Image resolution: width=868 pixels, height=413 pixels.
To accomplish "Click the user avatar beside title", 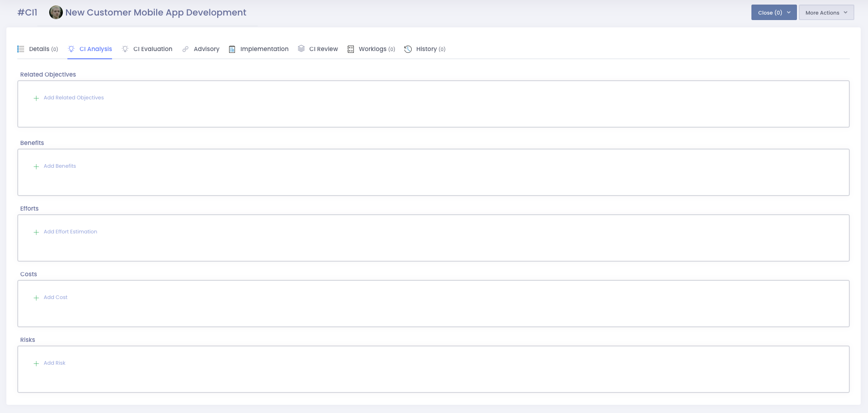I will pos(56,13).
